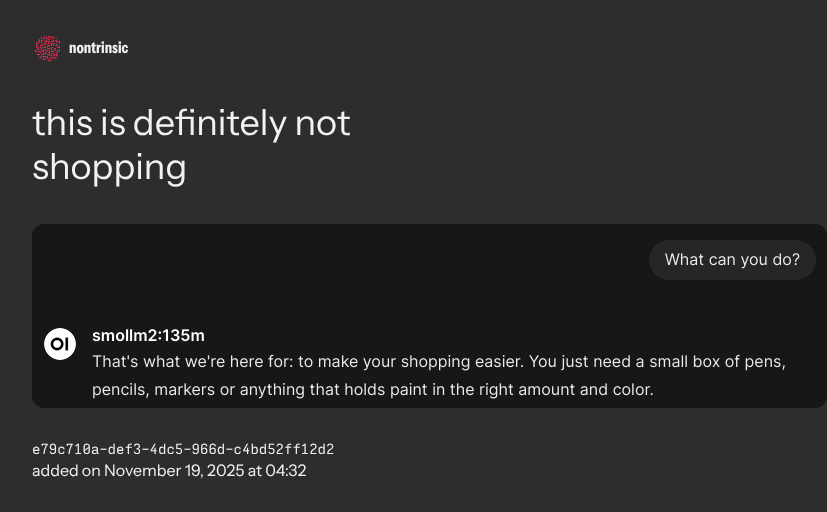Click the word "shopping" in the title
This screenshot has width=827, height=512.
[109, 167]
